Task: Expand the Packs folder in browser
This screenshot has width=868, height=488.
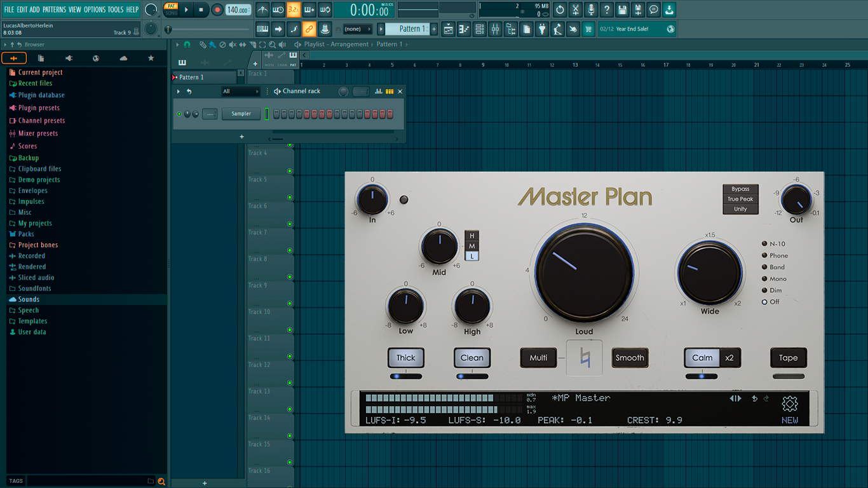Action: pos(26,234)
